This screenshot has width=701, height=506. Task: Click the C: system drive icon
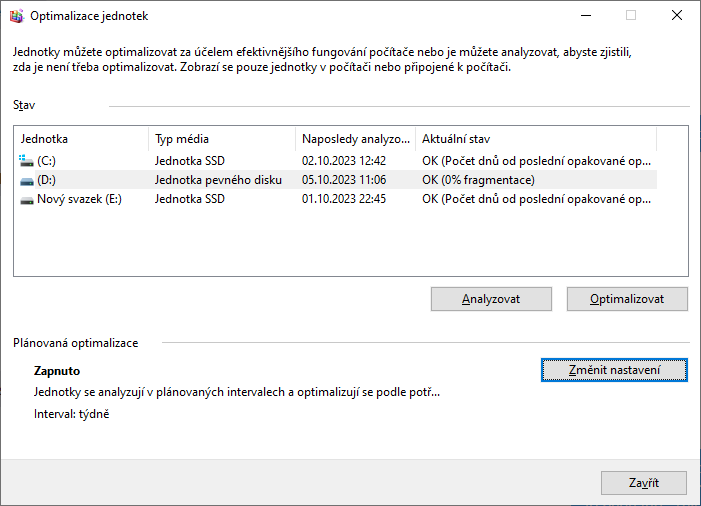pyautogui.click(x=26, y=160)
